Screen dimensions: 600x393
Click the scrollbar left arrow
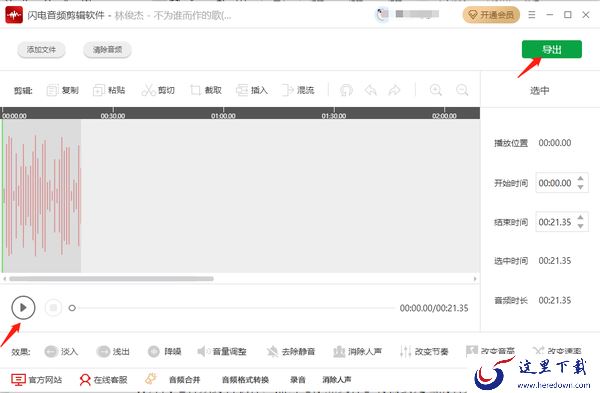point(5,279)
